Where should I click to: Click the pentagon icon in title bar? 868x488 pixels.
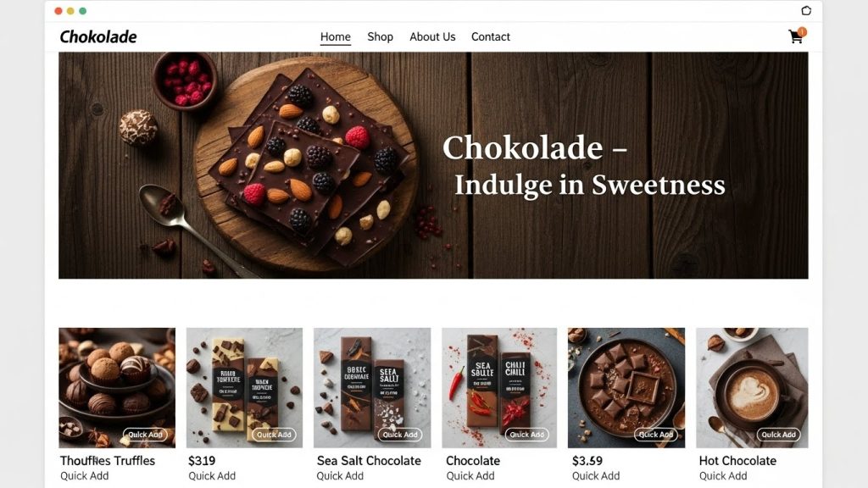pos(806,10)
